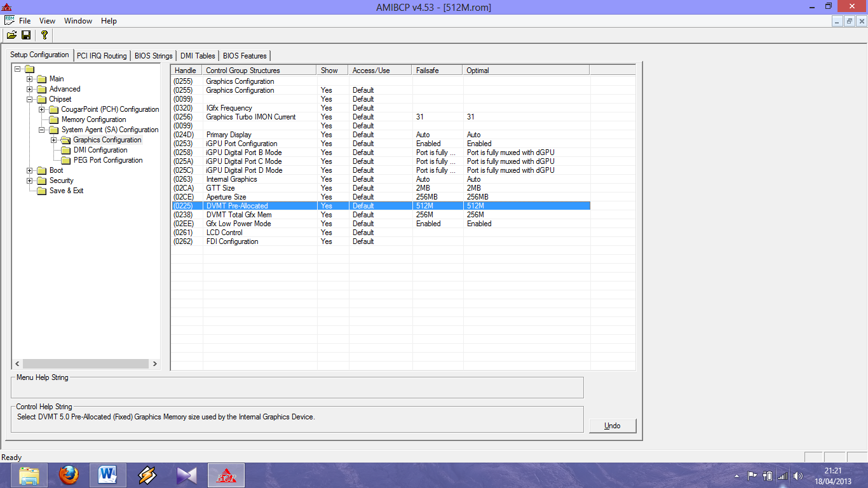868x488 pixels.
Task: Click the Help question mark toolbar icon
Action: [x=44, y=35]
